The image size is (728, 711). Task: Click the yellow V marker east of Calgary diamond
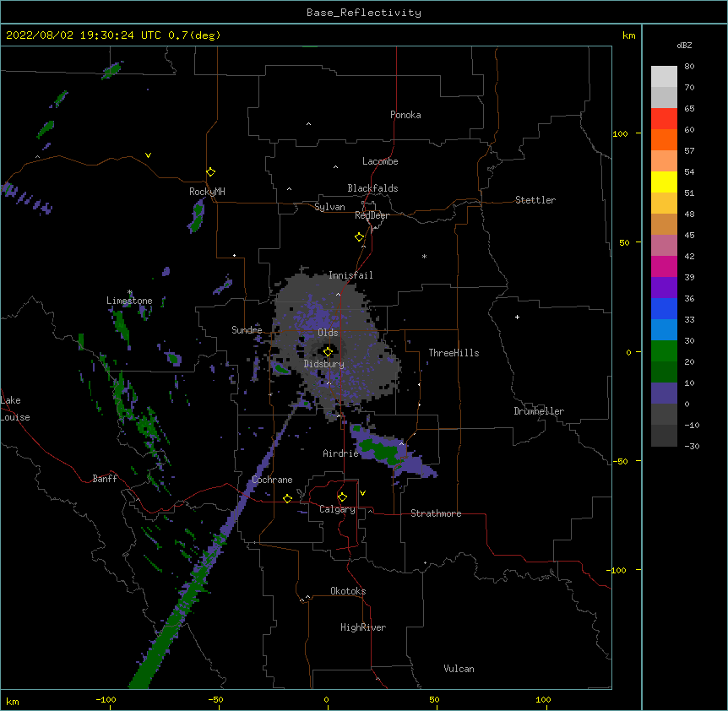click(362, 493)
